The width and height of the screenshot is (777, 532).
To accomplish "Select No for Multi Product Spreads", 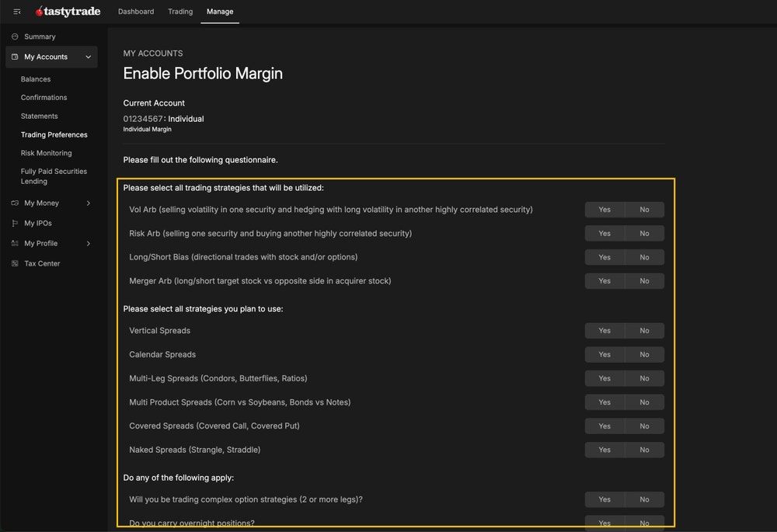I will pos(644,402).
